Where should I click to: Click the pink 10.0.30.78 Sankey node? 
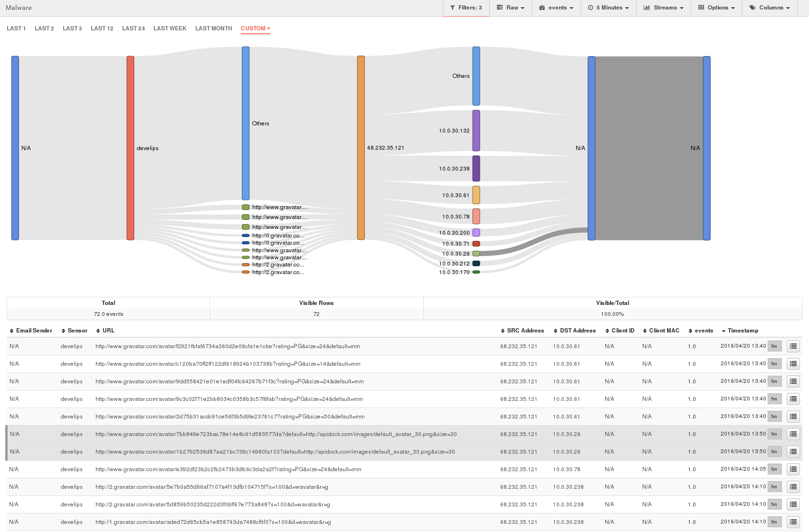point(476,216)
